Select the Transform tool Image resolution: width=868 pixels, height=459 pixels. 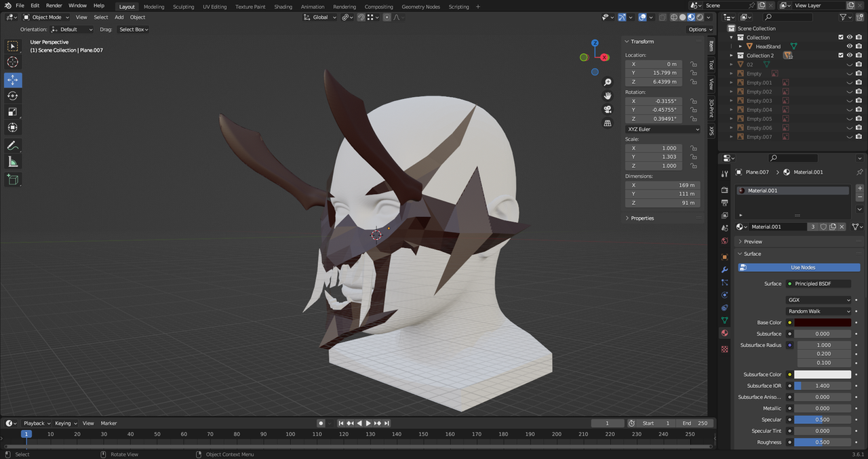(x=13, y=127)
